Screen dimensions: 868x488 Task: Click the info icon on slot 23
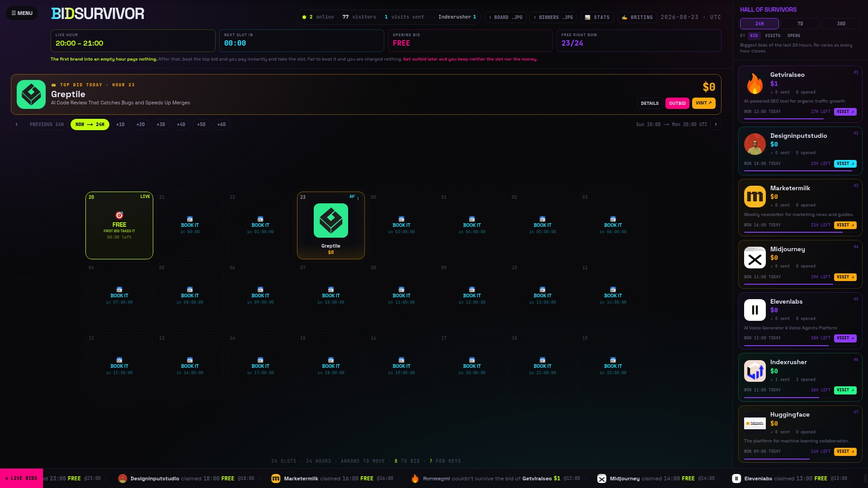coord(358,198)
